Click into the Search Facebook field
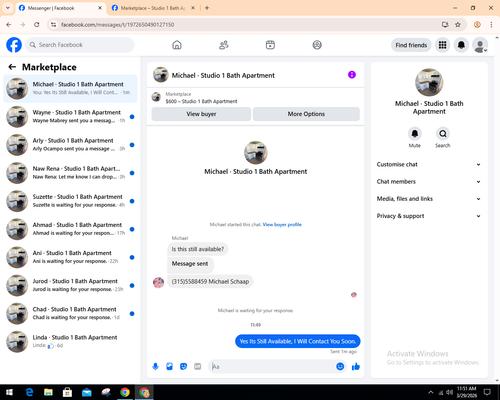The height and width of the screenshot is (400, 500). tap(80, 45)
